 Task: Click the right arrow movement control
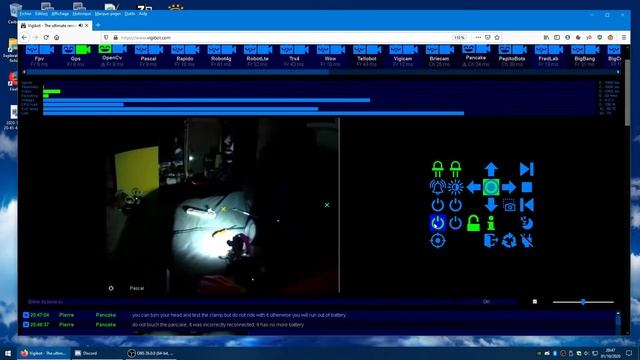[509, 187]
